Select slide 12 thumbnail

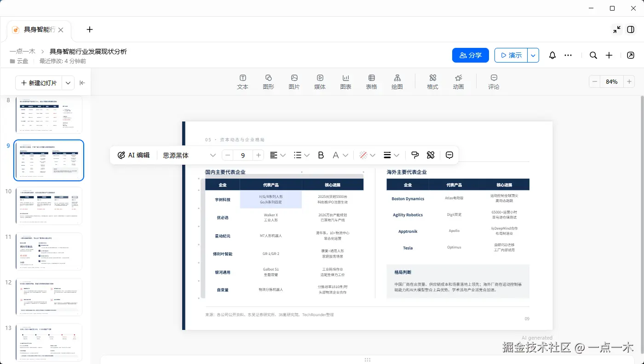tap(49, 297)
